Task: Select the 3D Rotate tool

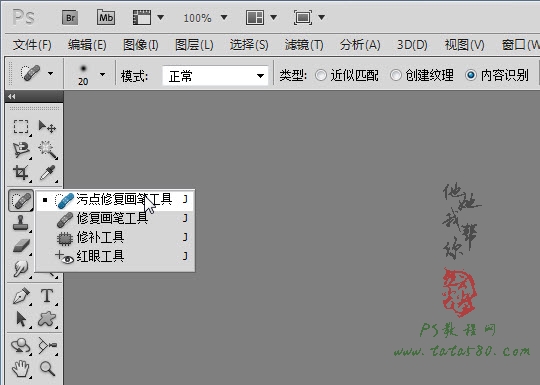Action: click(x=20, y=346)
